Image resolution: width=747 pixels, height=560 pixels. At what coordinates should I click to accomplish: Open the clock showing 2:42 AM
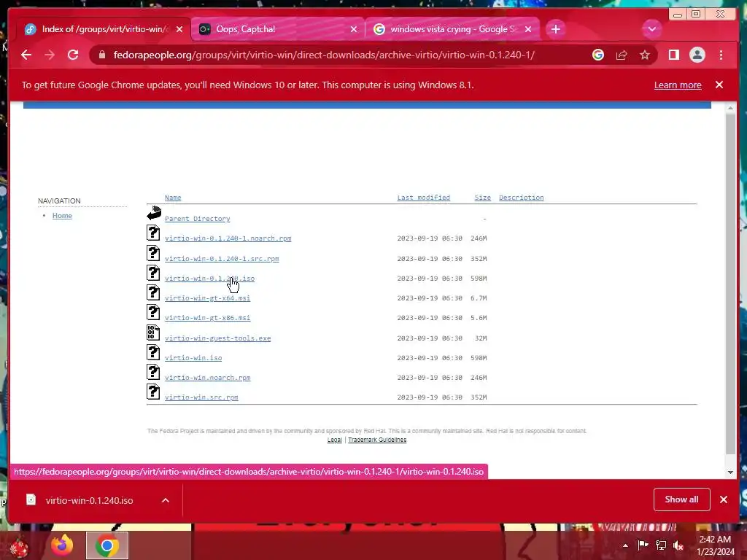[x=715, y=545]
